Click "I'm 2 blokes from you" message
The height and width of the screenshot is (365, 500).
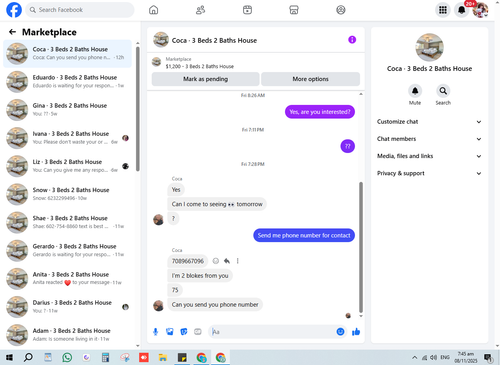[x=200, y=276]
